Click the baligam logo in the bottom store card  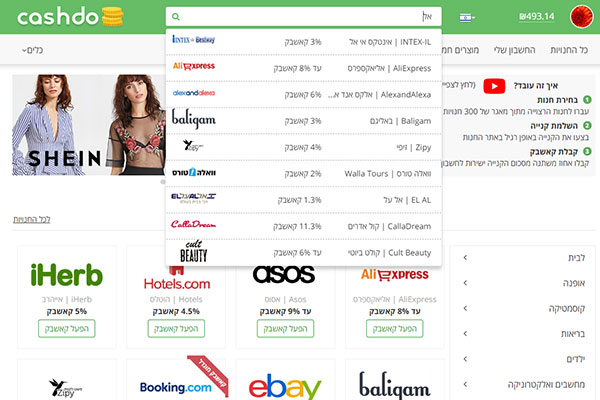point(395,385)
